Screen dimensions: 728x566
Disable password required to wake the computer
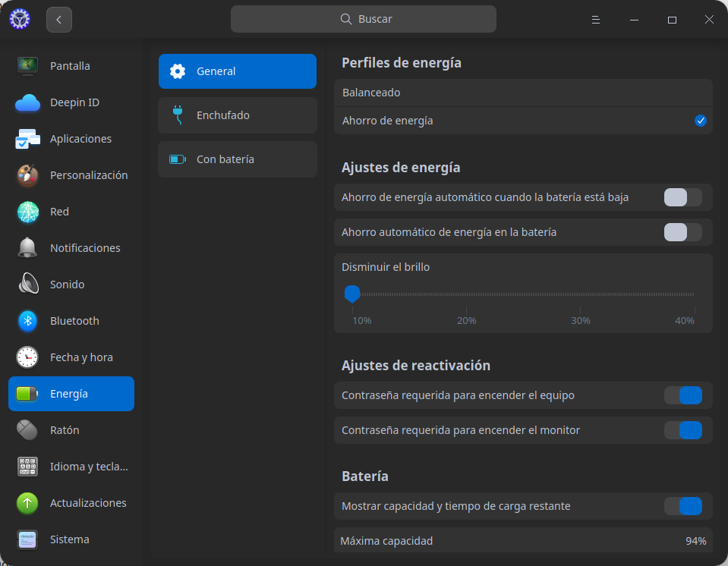[x=683, y=395]
